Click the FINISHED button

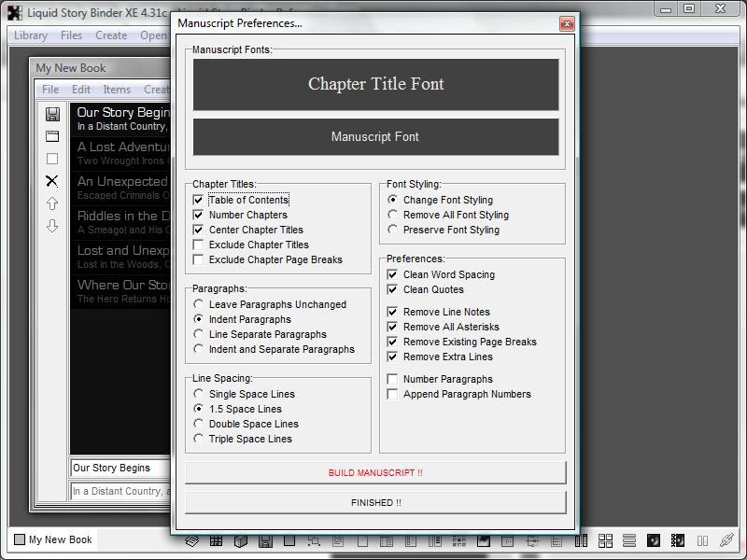(x=375, y=502)
